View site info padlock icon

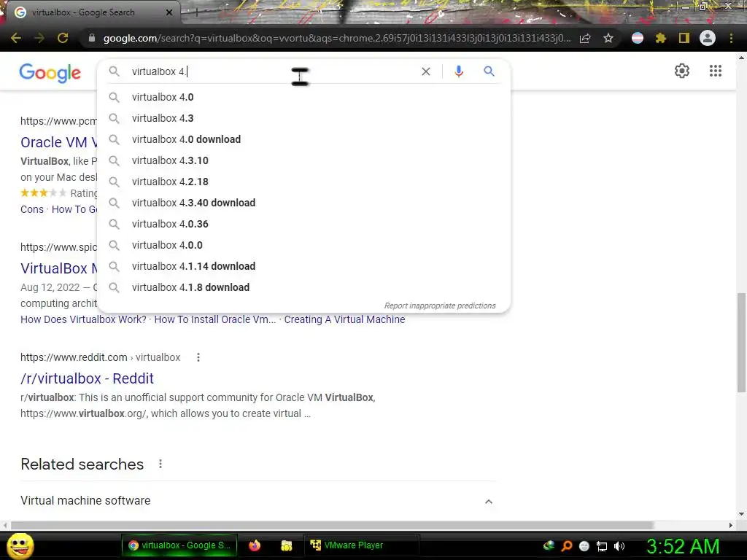[x=92, y=38]
